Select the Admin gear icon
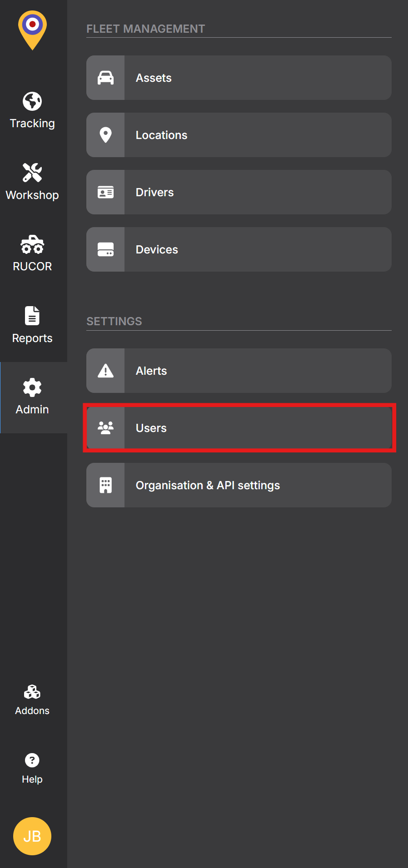The height and width of the screenshot is (868, 408). [x=32, y=387]
